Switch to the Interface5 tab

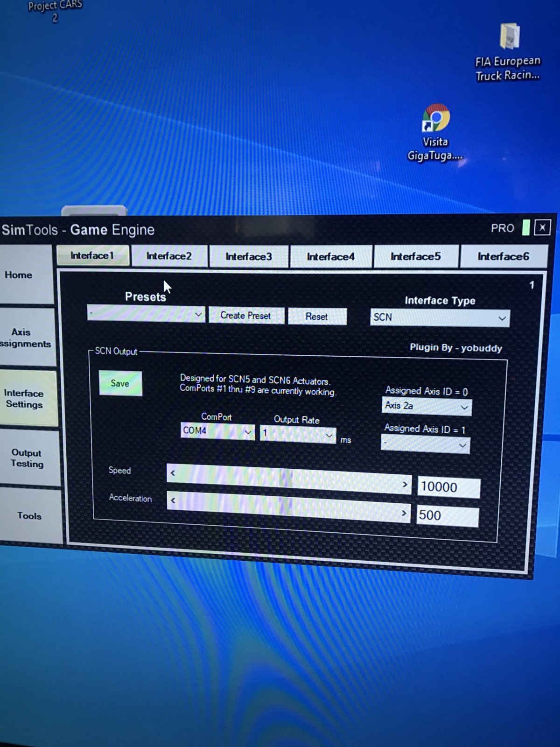coord(416,256)
